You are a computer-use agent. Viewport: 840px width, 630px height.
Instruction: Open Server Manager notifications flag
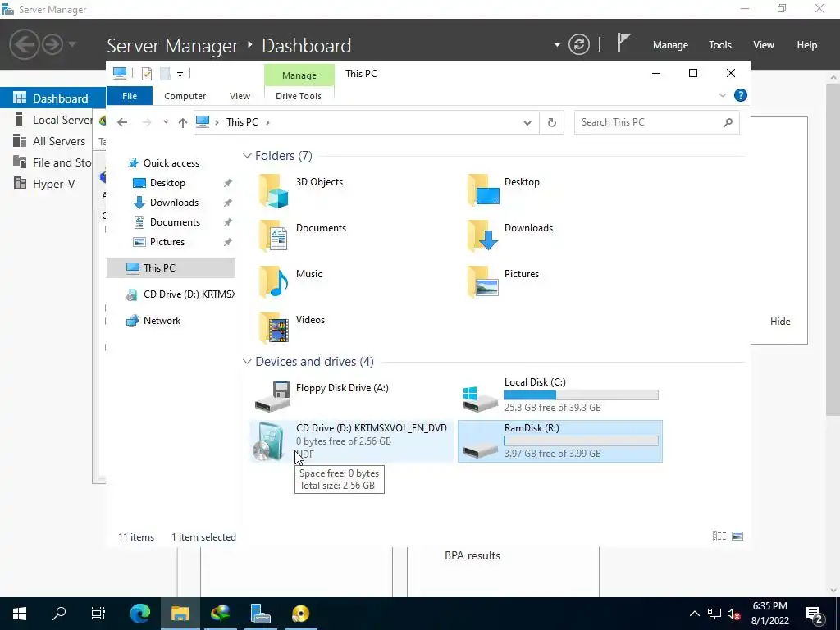click(623, 43)
